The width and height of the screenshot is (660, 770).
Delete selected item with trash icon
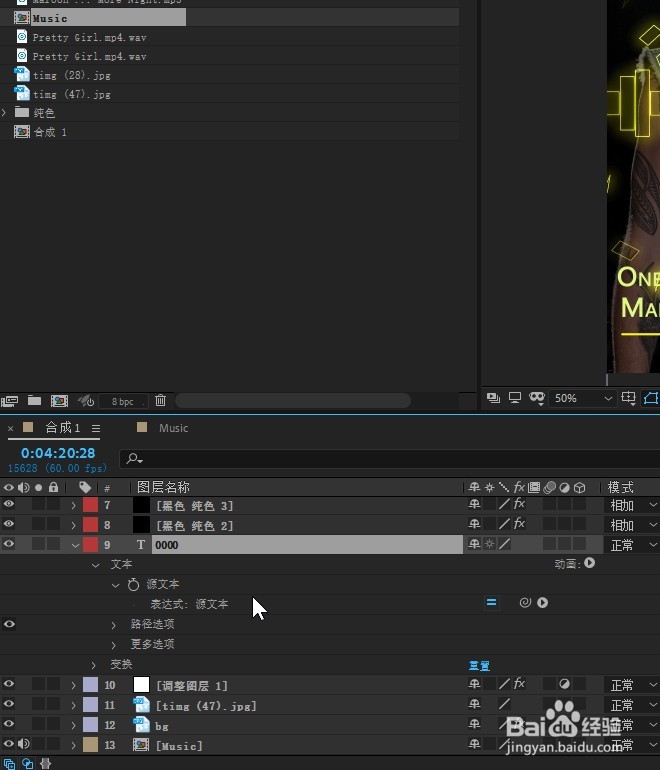point(161,400)
